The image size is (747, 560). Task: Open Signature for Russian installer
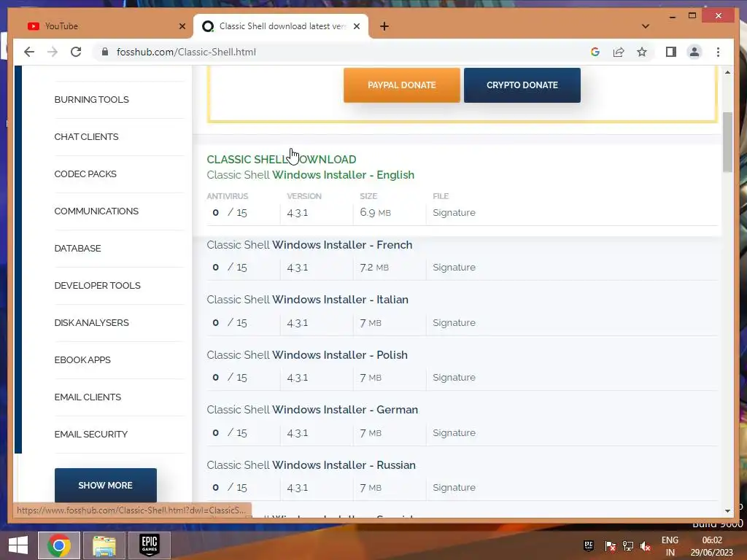pos(454,487)
